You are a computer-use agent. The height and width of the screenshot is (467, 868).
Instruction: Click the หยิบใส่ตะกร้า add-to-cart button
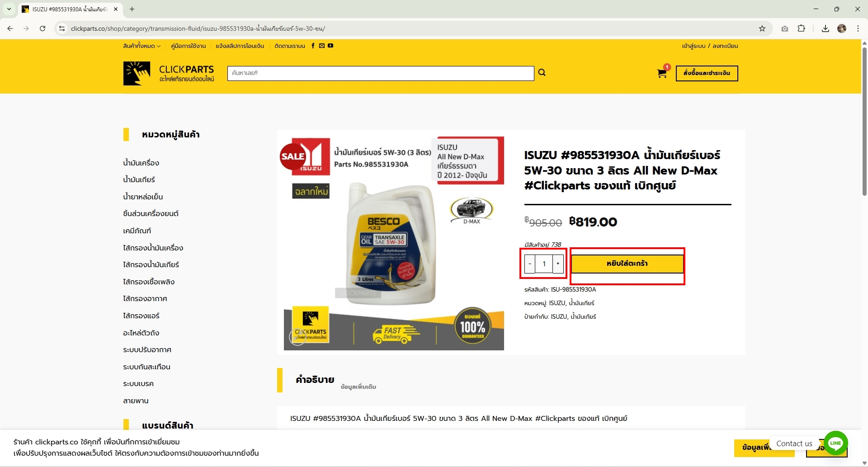tap(627, 264)
